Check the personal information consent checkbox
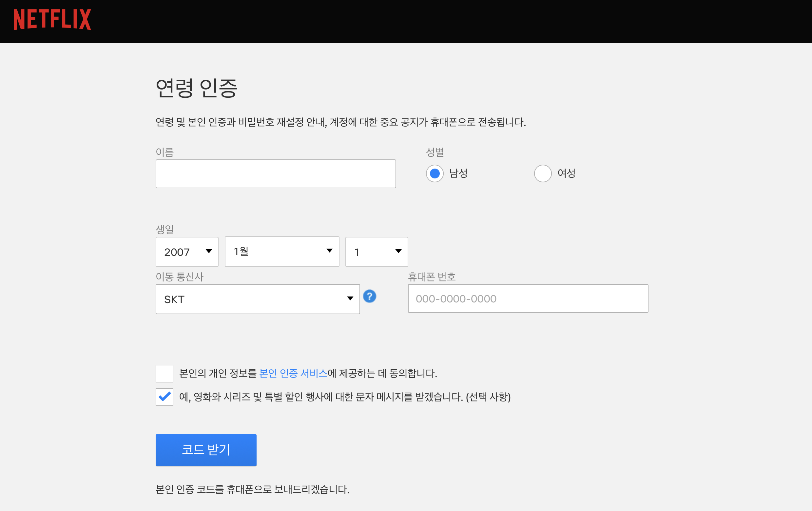The height and width of the screenshot is (511, 812). [164, 373]
